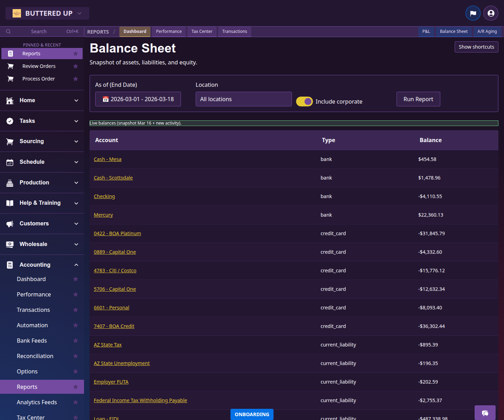Select the Tasks checkmark icon

point(10,121)
